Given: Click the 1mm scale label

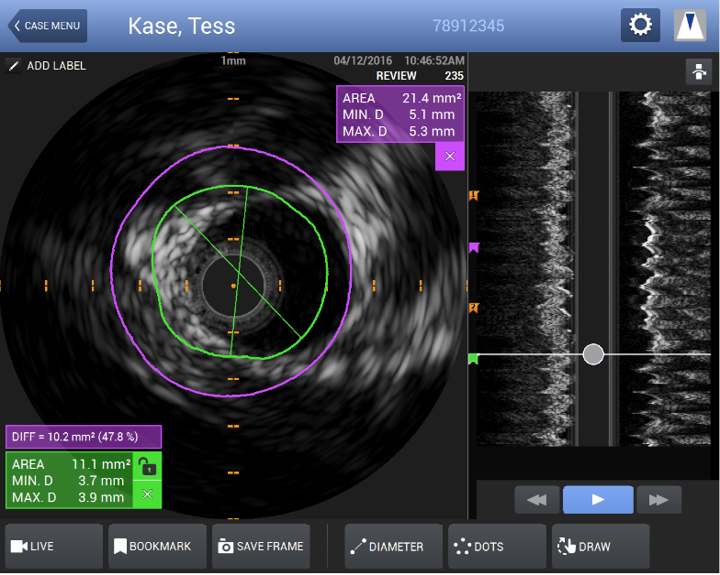Looking at the screenshot, I should coord(233,61).
